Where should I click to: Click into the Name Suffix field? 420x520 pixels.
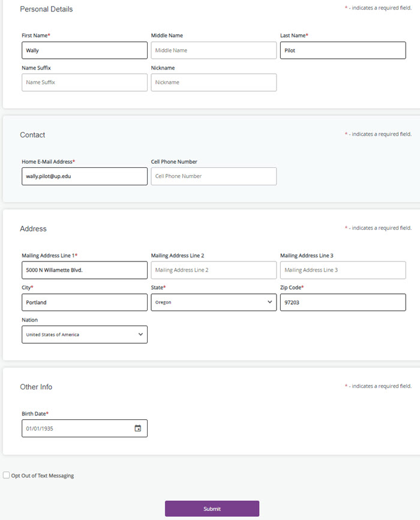[84, 83]
